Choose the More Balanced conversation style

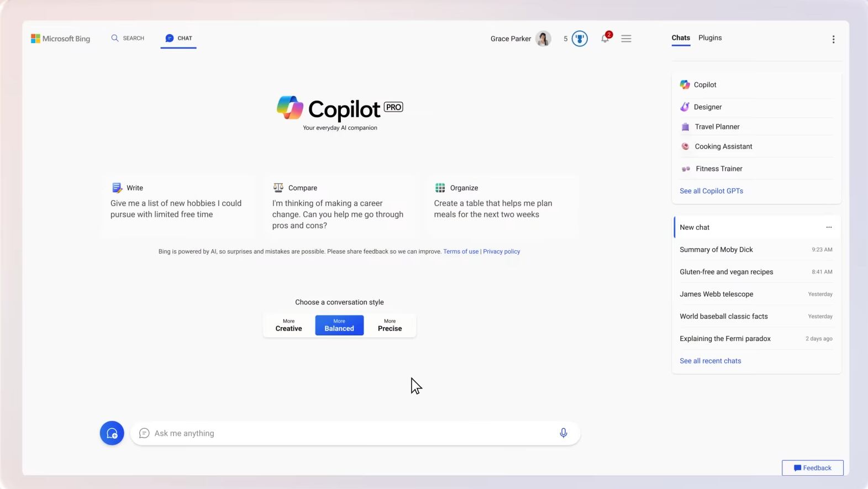[x=339, y=325]
